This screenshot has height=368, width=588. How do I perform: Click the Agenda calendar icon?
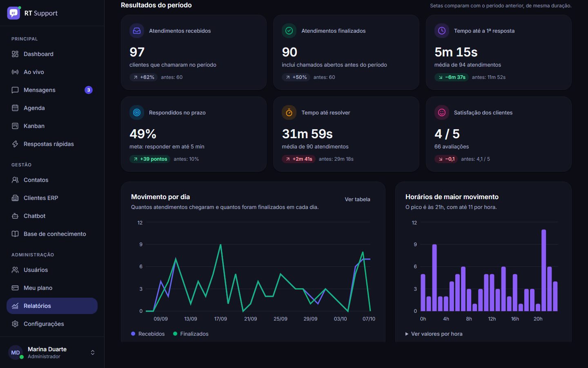click(x=15, y=108)
